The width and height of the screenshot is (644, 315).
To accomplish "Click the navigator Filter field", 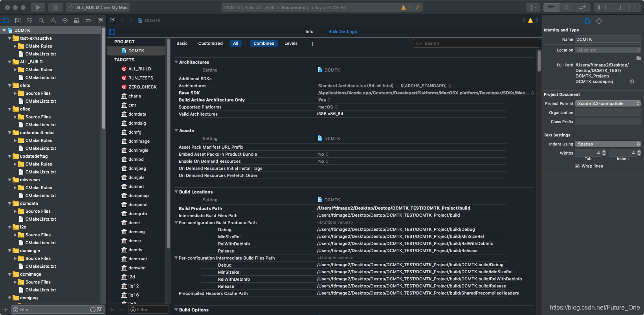I will point(57,309).
